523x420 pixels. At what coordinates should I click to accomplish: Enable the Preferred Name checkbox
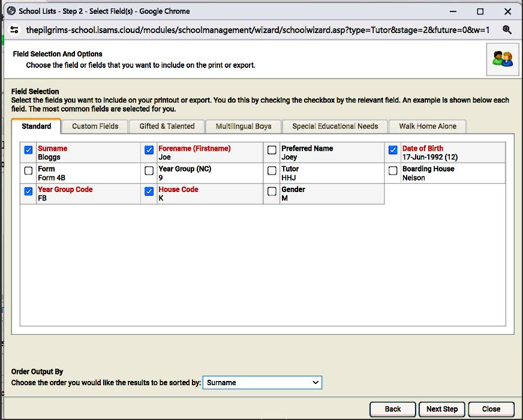tap(272, 150)
